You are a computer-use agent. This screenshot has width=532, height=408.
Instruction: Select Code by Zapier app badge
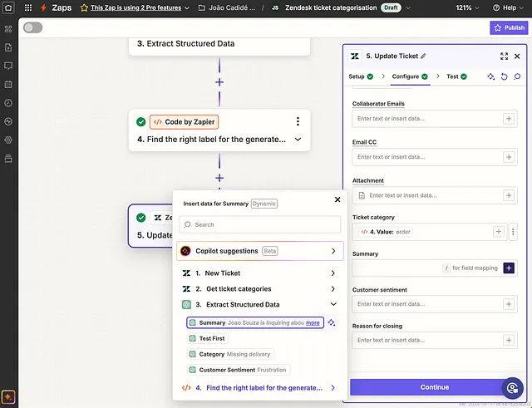tap(184, 122)
